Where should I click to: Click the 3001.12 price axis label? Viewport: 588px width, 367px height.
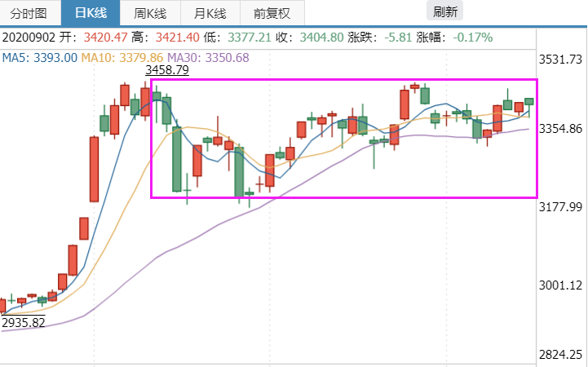click(560, 285)
